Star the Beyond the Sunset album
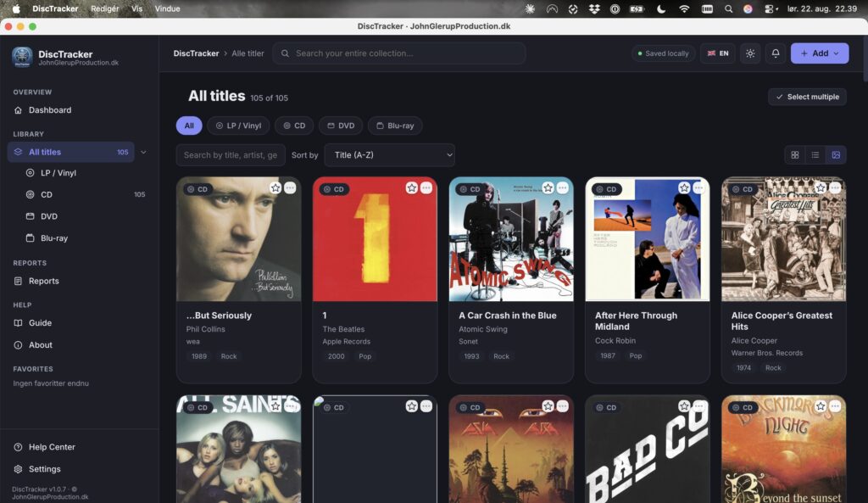Viewport: 868px width, 503px height. 821,406
